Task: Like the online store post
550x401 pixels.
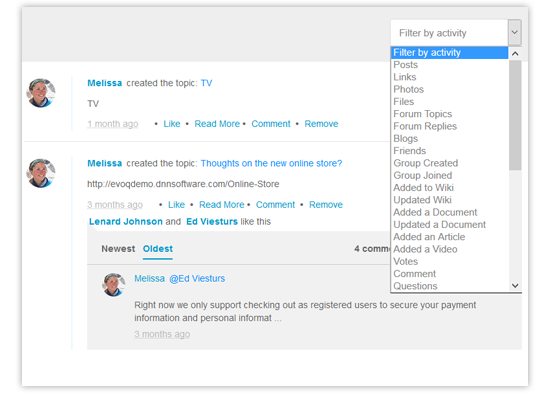Action: tap(176, 205)
